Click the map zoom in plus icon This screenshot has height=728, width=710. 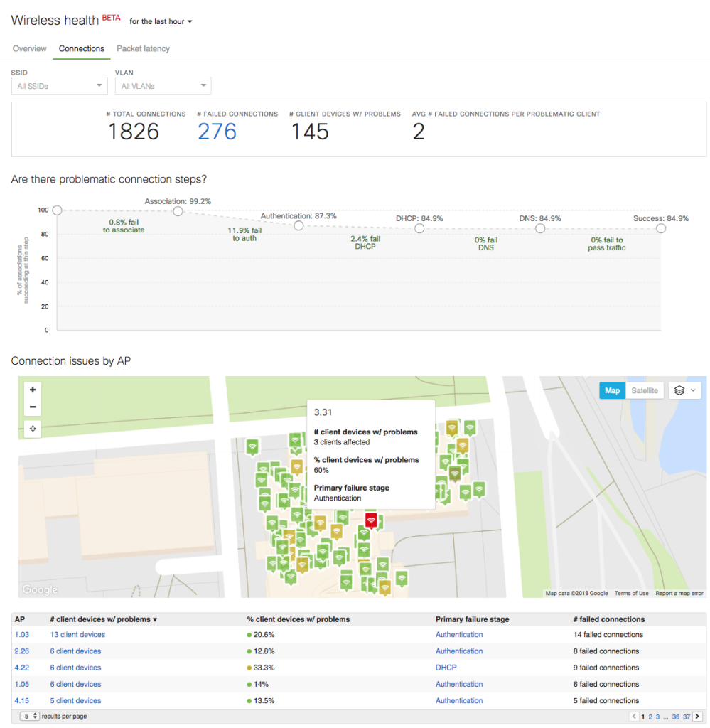pos(33,390)
